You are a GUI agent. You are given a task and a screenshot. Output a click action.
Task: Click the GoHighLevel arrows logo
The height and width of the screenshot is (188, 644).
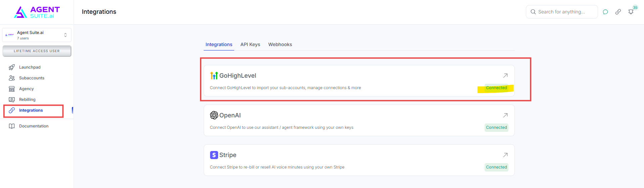click(214, 76)
